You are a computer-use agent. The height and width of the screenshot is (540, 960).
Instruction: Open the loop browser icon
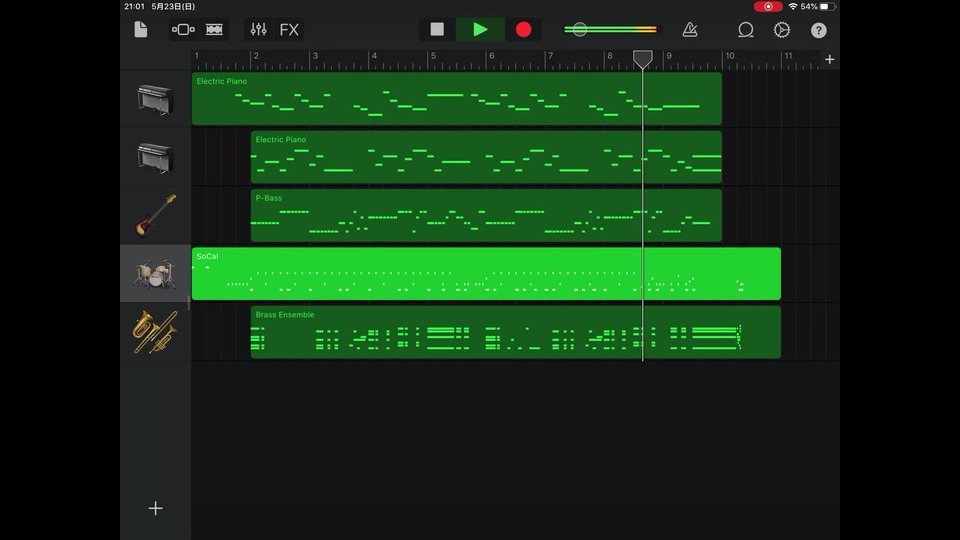tap(745, 29)
